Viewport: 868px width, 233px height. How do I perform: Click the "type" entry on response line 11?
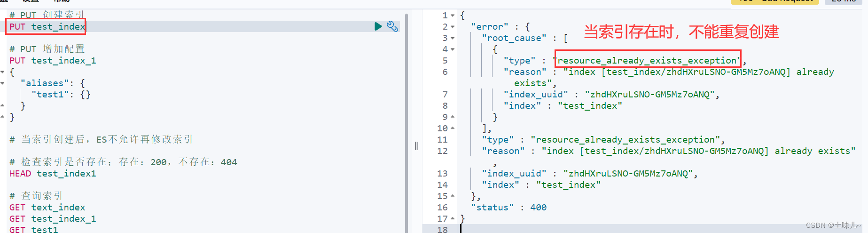point(603,140)
